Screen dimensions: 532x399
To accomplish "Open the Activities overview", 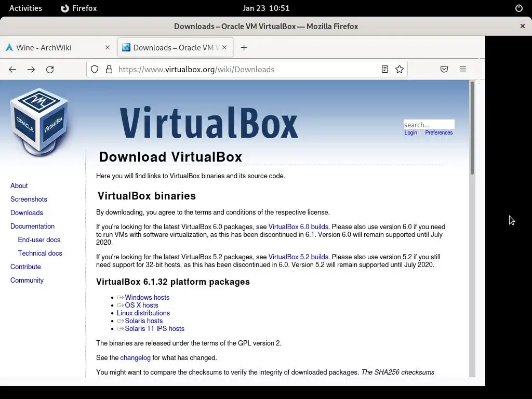I will click(25, 8).
